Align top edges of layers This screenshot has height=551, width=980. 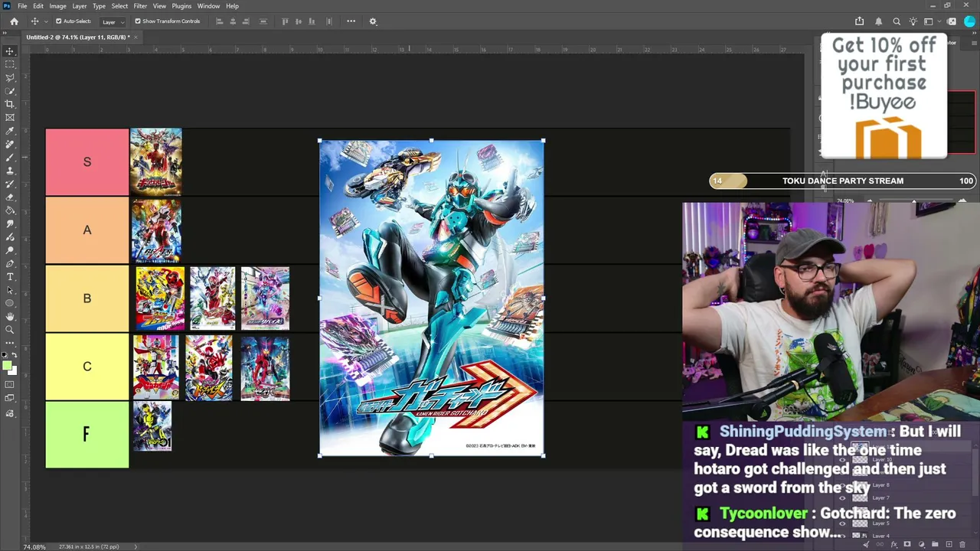coord(286,21)
